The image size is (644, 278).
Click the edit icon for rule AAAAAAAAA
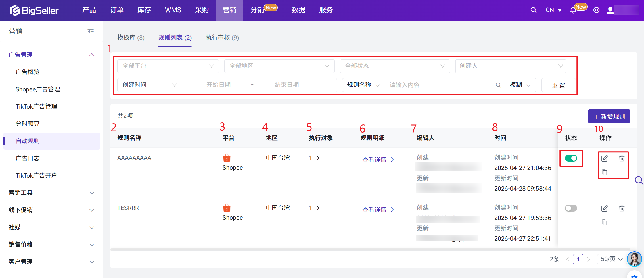click(x=604, y=158)
